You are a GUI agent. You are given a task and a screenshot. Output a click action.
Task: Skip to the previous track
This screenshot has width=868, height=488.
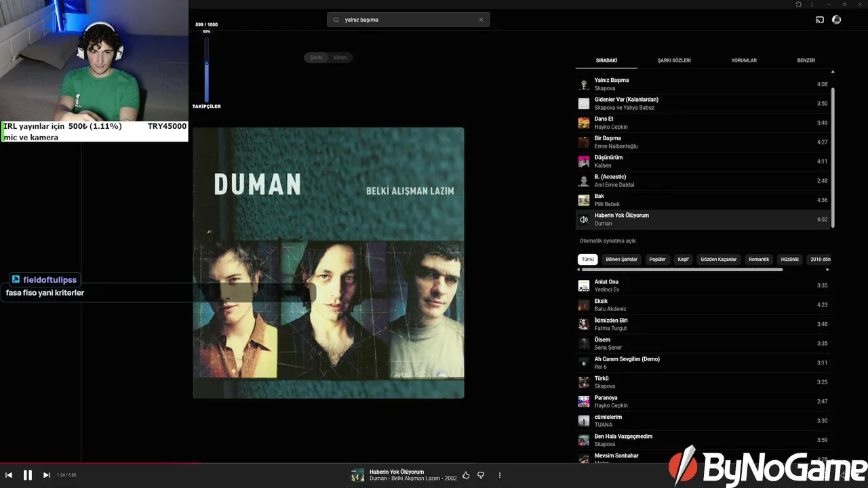point(9,475)
